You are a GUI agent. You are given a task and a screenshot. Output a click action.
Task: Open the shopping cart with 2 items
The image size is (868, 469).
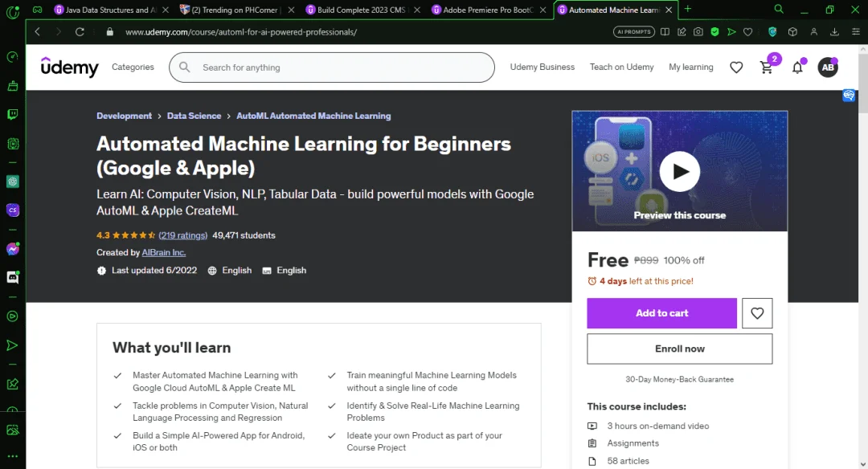click(767, 67)
